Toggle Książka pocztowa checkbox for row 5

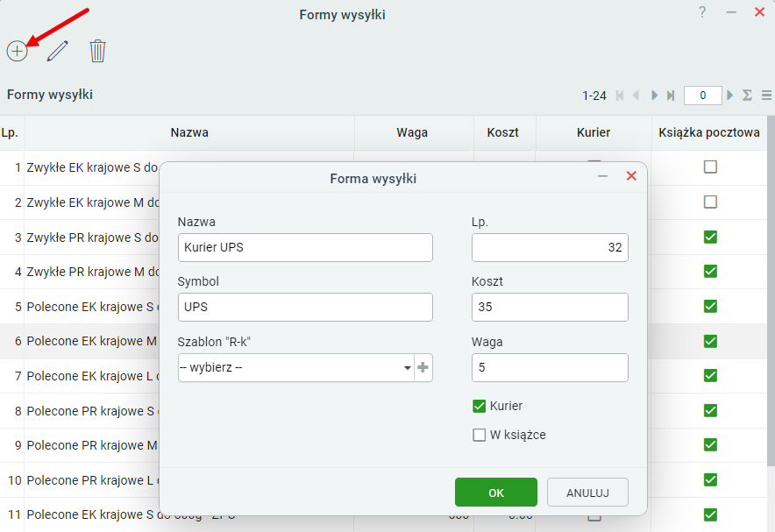click(710, 306)
